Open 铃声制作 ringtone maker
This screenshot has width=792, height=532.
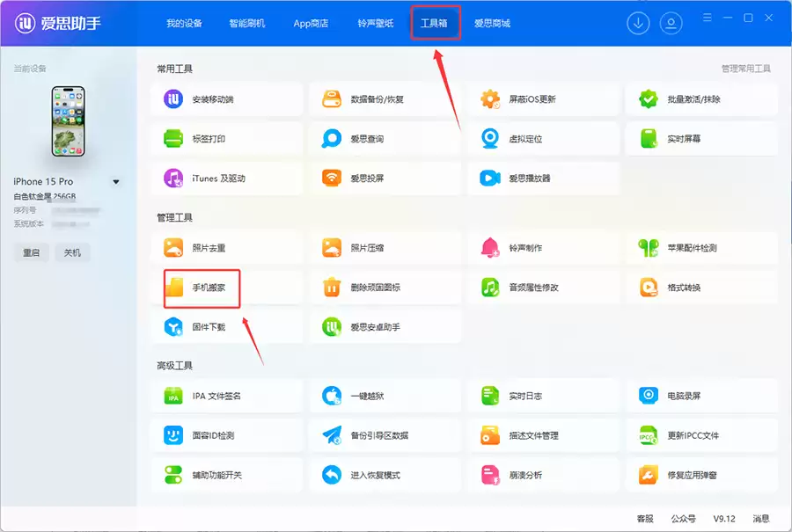point(543,248)
